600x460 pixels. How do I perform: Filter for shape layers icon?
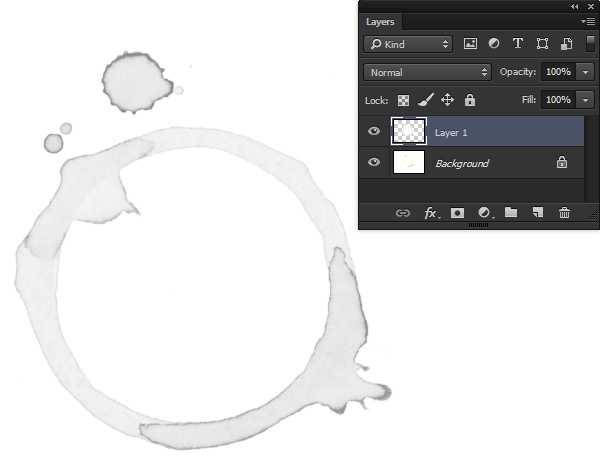tap(542, 44)
